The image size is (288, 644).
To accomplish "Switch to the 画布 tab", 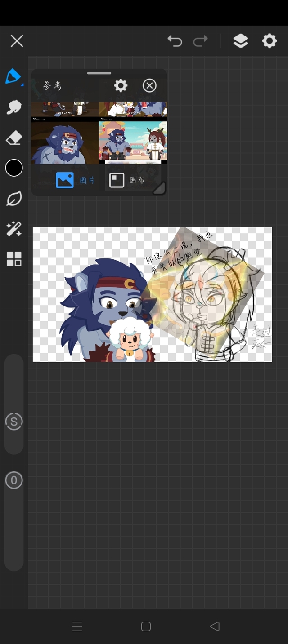I will 127,180.
